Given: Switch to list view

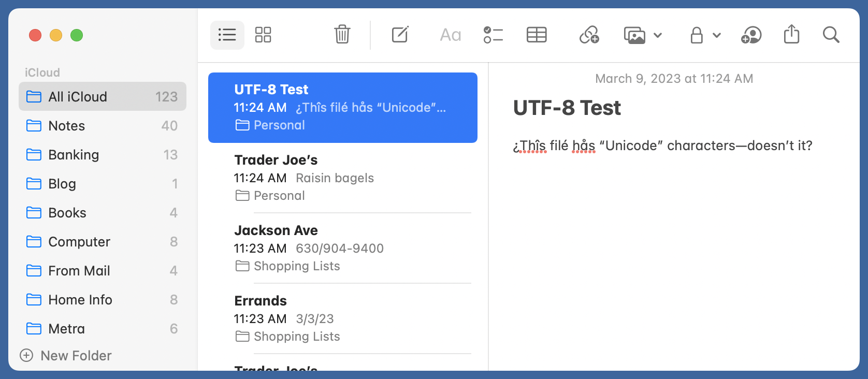Looking at the screenshot, I should pos(227,35).
